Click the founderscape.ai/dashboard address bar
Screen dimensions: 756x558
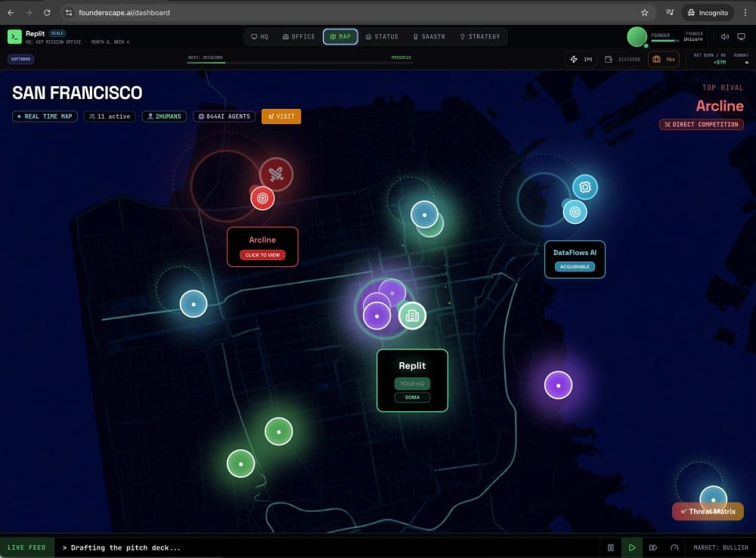[x=357, y=13]
